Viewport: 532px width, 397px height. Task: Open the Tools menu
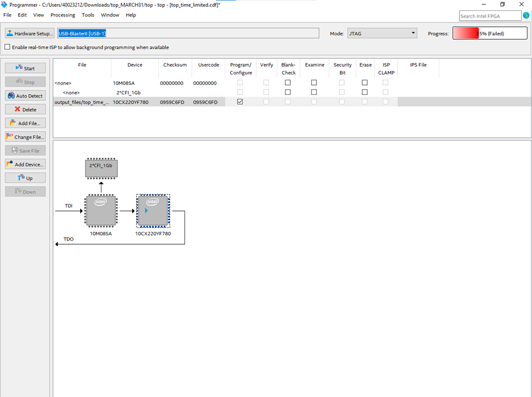(88, 15)
